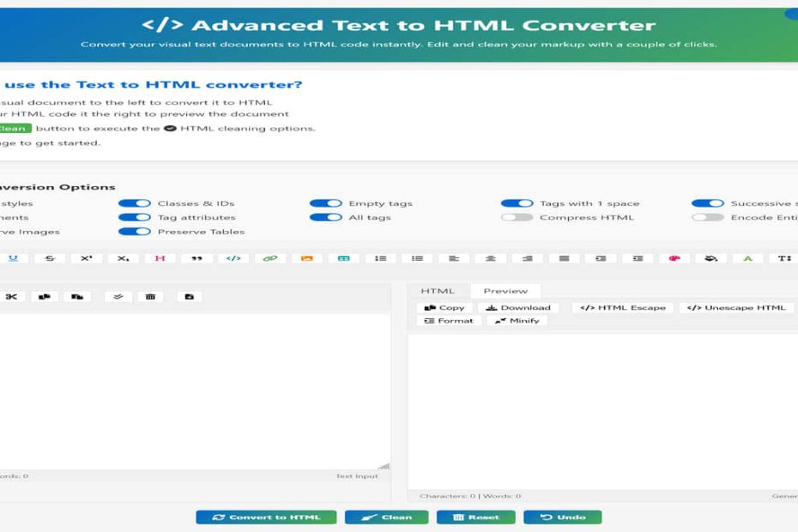The height and width of the screenshot is (532, 798).
Task: Switch to the Preview tab
Action: coord(505,291)
